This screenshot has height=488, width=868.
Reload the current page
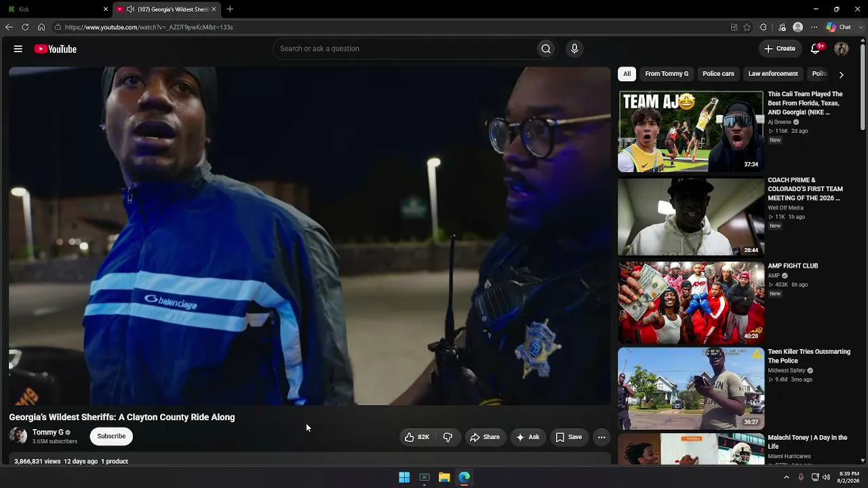click(x=25, y=27)
